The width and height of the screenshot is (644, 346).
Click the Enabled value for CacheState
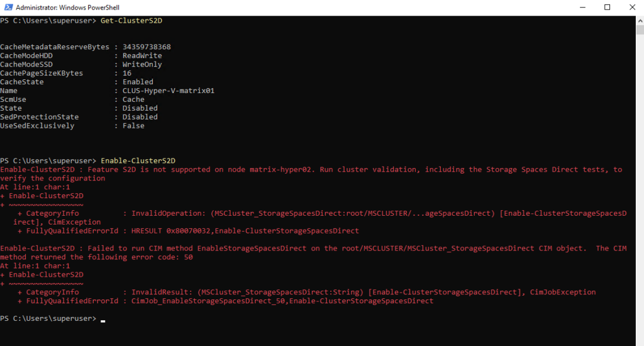138,82
